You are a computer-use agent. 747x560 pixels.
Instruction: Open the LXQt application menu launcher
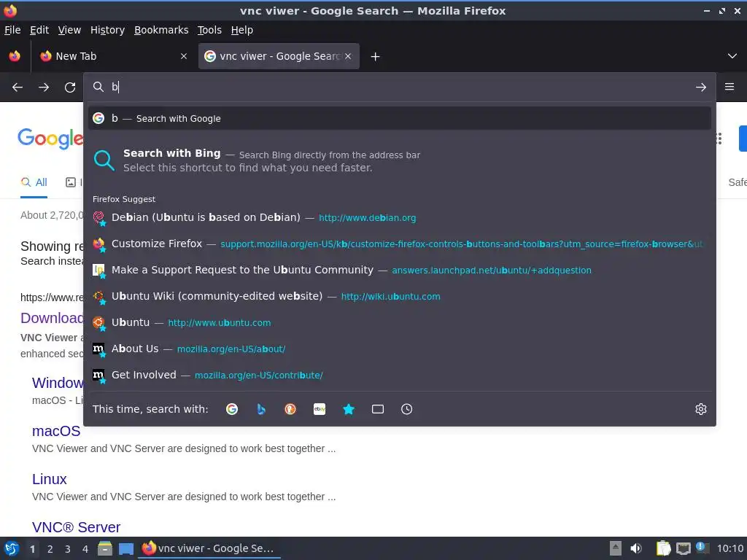point(12,548)
